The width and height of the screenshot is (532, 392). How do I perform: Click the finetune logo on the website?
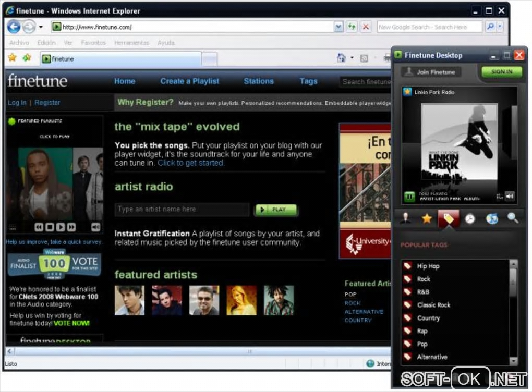[x=38, y=81]
